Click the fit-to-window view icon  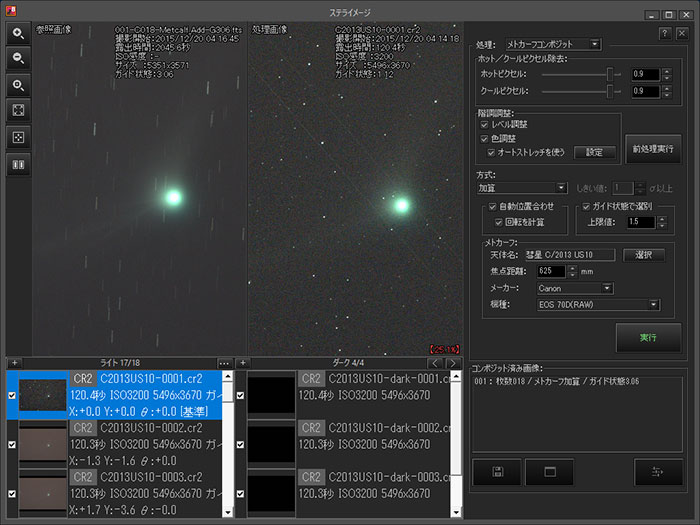click(18, 110)
